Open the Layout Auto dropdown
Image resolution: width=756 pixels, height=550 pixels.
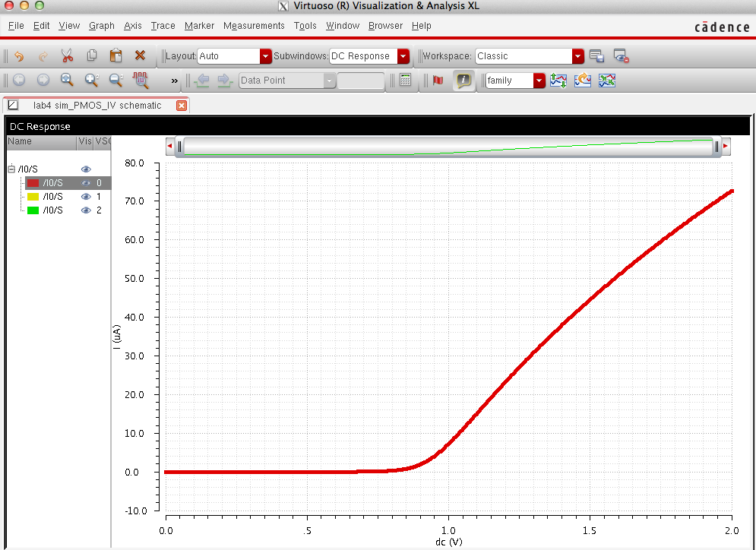pos(265,56)
